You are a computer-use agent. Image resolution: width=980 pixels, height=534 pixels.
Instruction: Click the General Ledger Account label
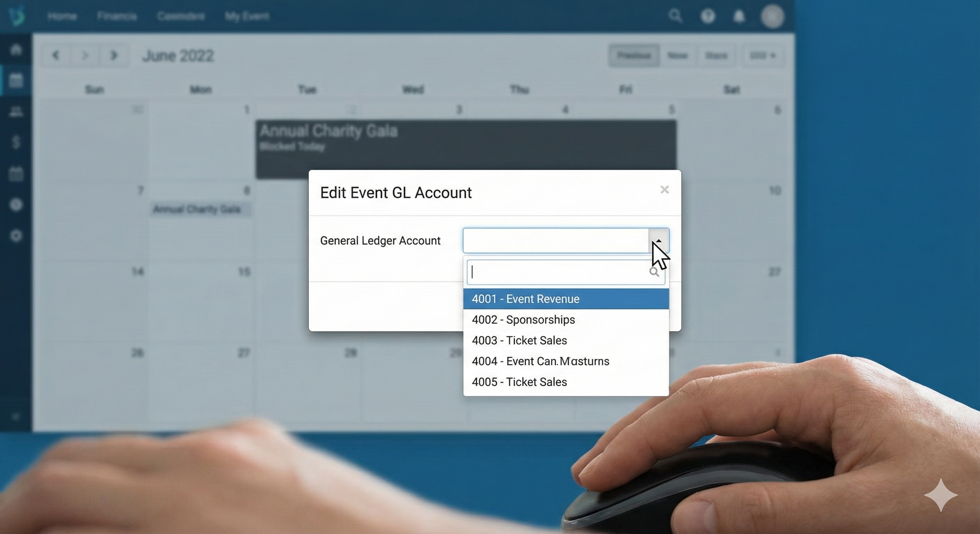pyautogui.click(x=380, y=241)
